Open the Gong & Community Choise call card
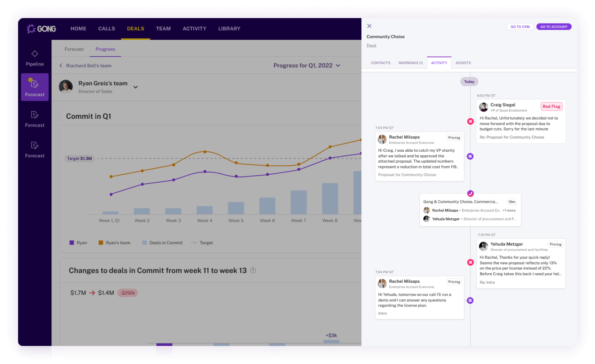 pos(470,210)
